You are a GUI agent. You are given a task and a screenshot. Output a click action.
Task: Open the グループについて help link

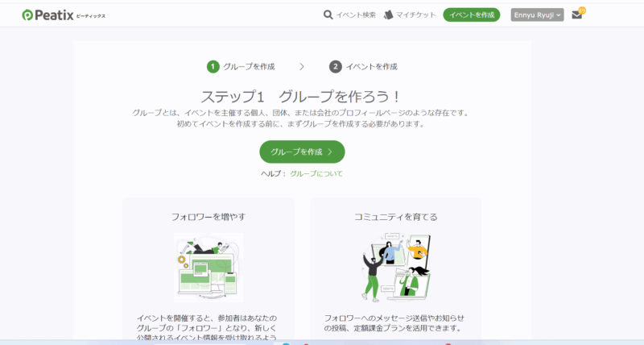(316, 173)
